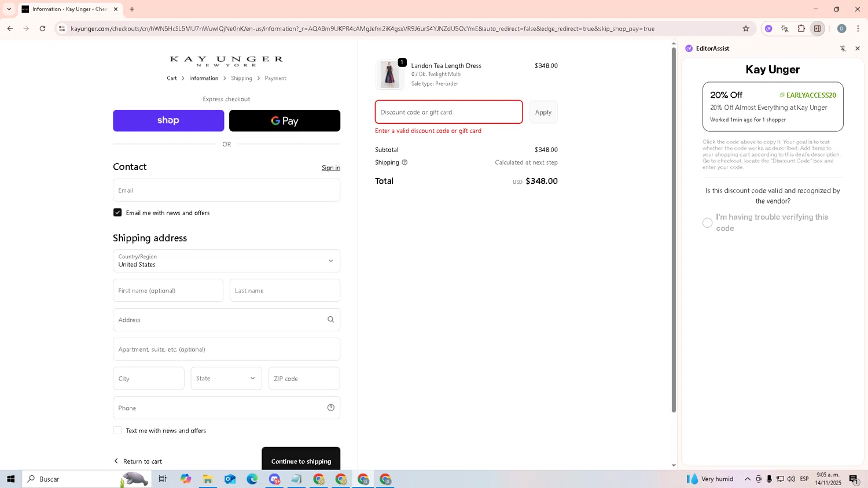Click the Very humid weather widget
This screenshot has width=868, height=488.
(x=710, y=479)
